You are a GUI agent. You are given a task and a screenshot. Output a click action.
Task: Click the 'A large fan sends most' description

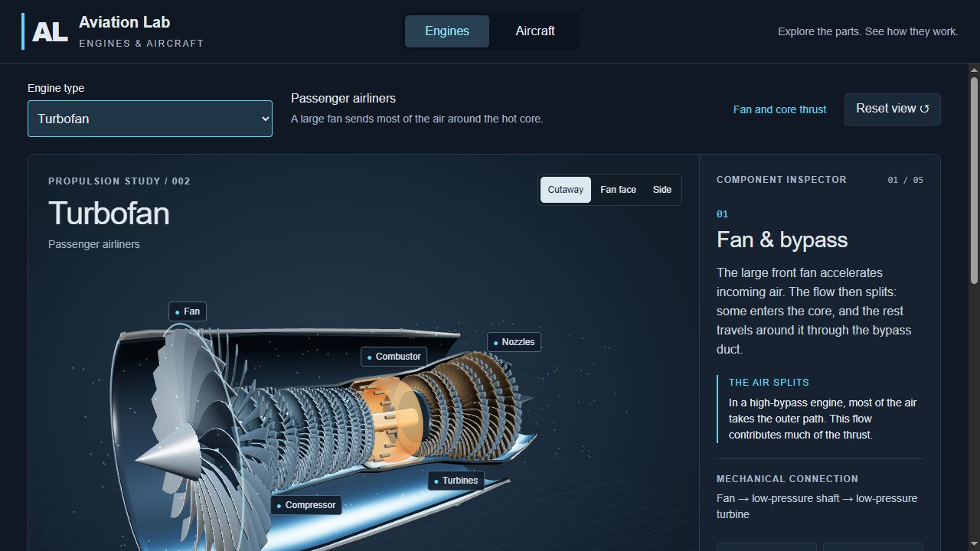pos(416,119)
